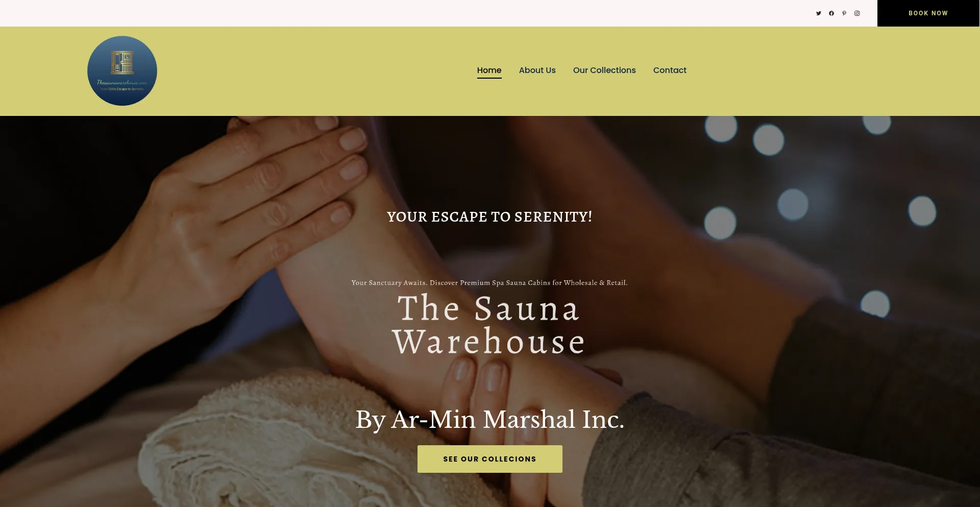Click the YOUR ESCAPE TO SERENITY! heading
This screenshot has width=980, height=507.
489,217
